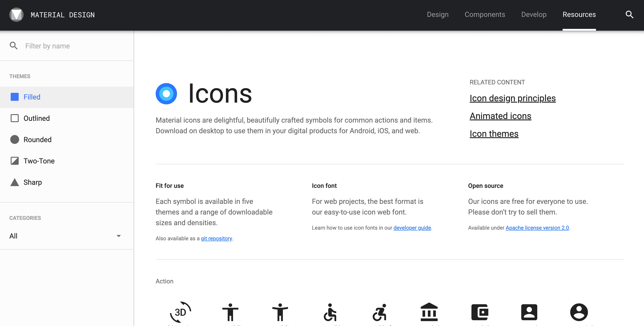
Task: Select the Two-Tone theme icon
Action: [x=15, y=161]
